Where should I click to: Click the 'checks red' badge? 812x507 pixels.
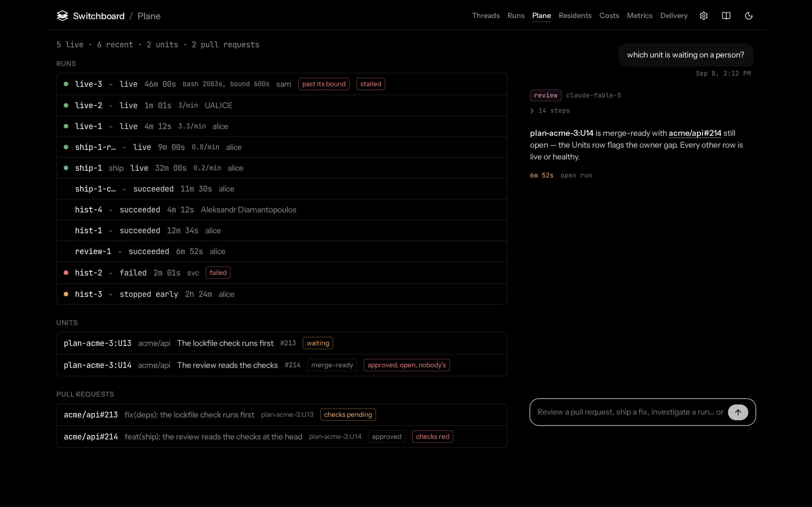433,437
